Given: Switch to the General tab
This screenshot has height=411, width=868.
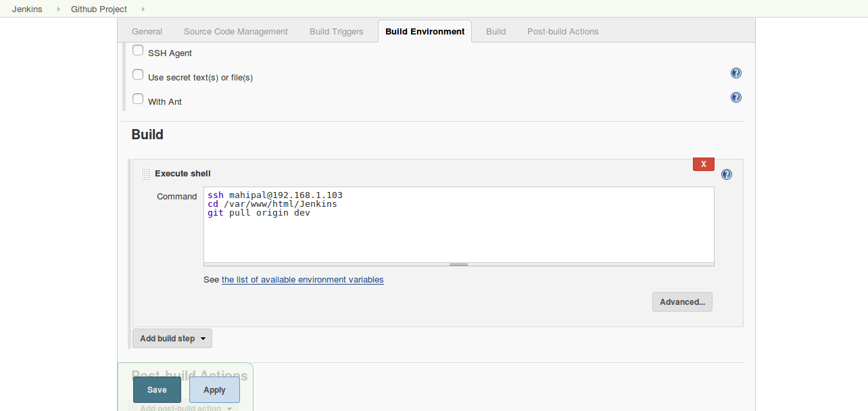Looking at the screenshot, I should [x=147, y=31].
